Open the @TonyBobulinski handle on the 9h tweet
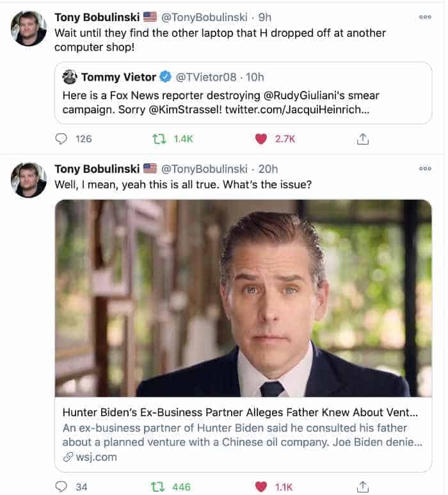This screenshot has width=448, height=495. tap(204, 17)
